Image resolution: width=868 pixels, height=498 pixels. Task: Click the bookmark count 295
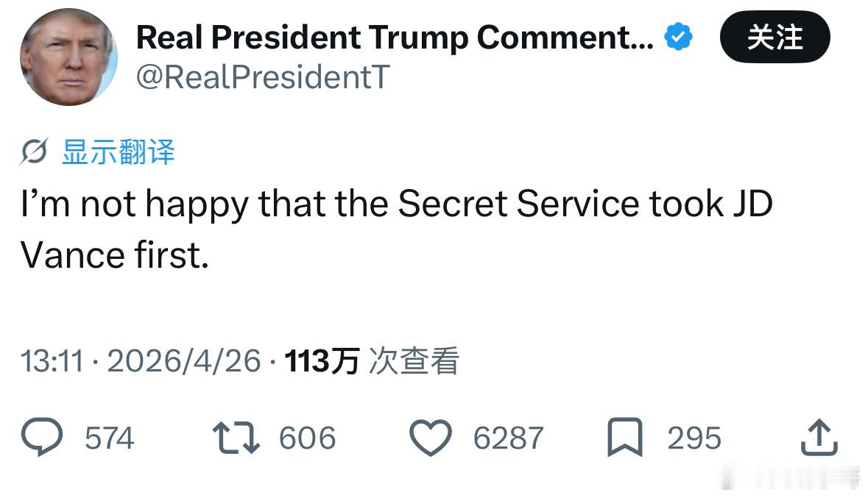click(695, 438)
